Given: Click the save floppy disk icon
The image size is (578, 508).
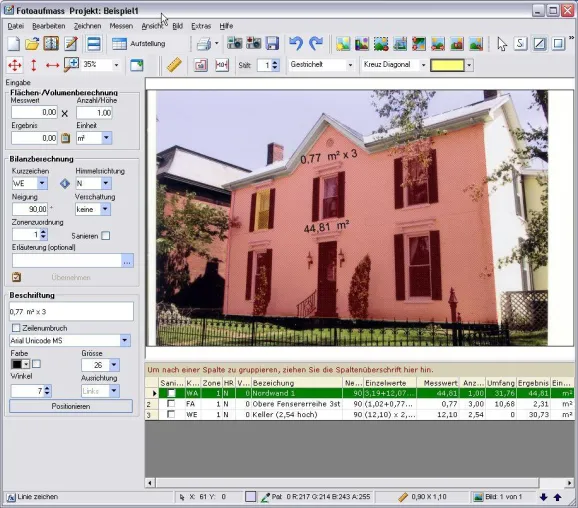Looking at the screenshot, I should [272, 44].
